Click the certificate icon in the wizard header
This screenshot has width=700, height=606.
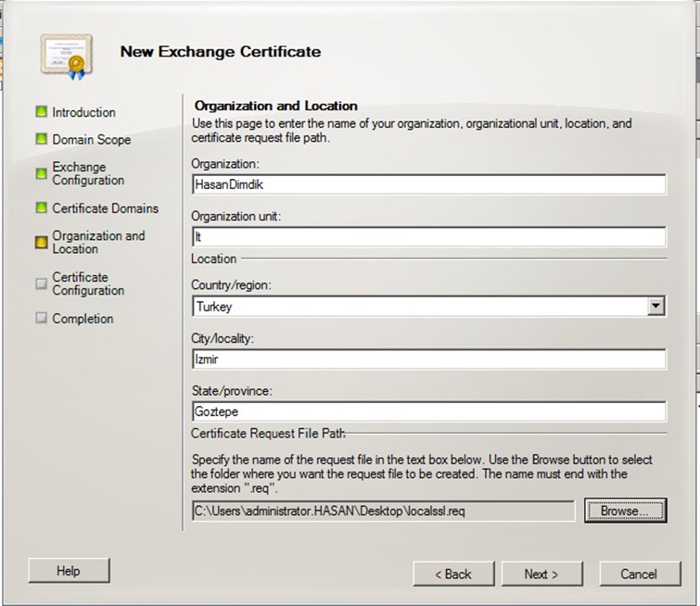tap(67, 57)
